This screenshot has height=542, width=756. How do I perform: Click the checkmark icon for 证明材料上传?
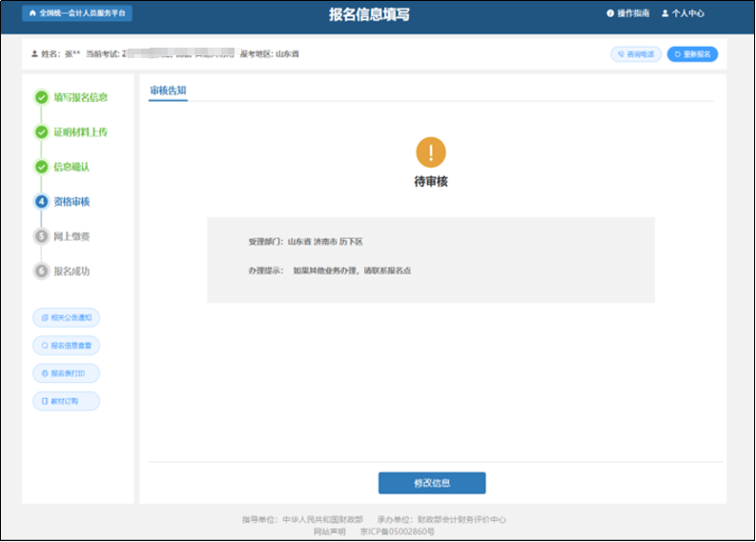coord(41,132)
